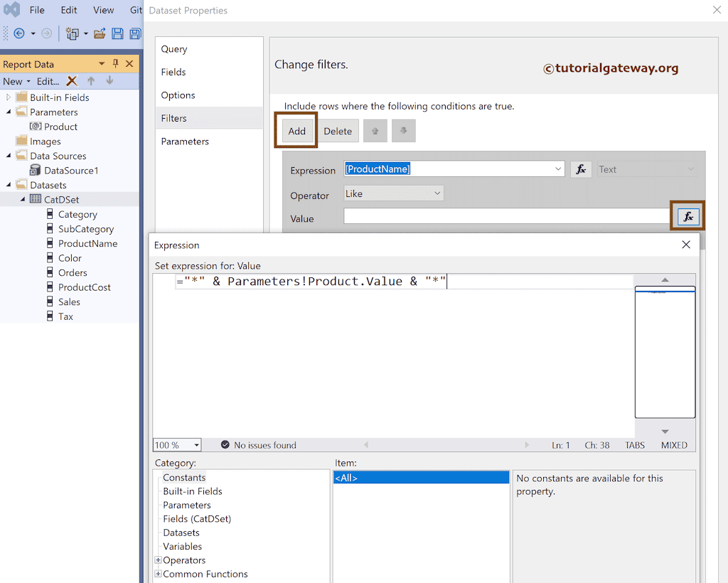Open the View menu

(x=103, y=10)
